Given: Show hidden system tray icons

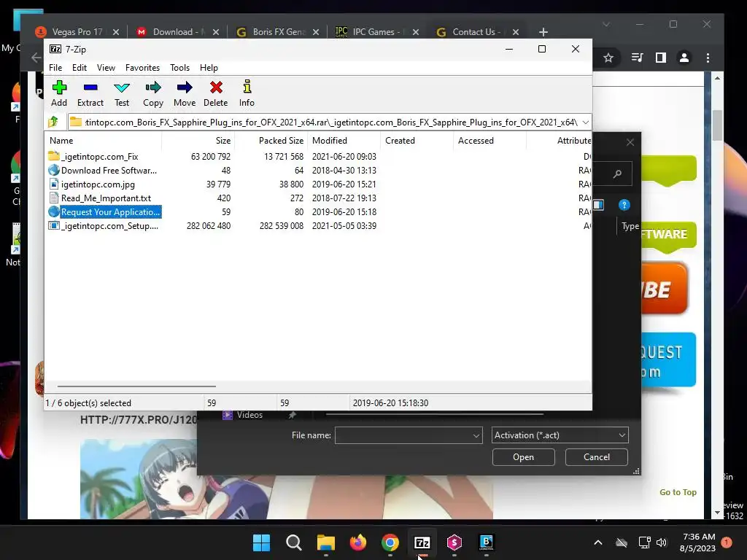Looking at the screenshot, I should pyautogui.click(x=598, y=542).
